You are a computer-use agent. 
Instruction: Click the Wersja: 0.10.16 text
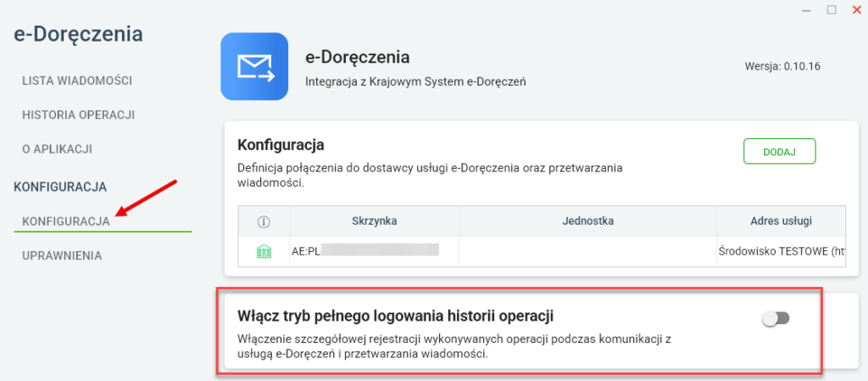782,66
